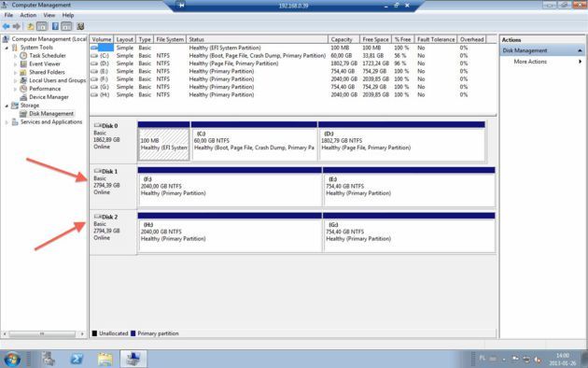Expand the Local Users and Groups node

coord(15,80)
